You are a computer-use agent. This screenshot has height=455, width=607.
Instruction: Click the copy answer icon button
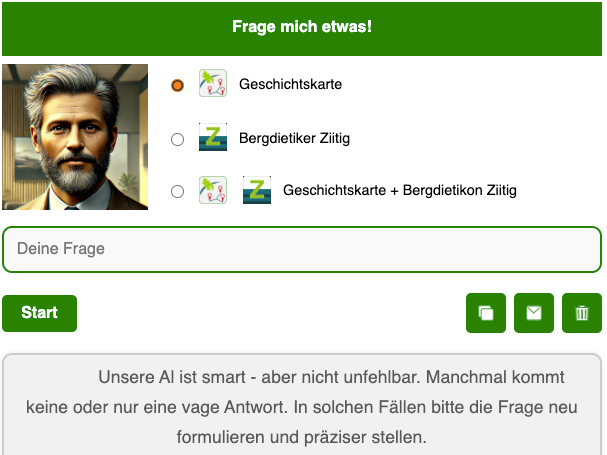coord(486,313)
